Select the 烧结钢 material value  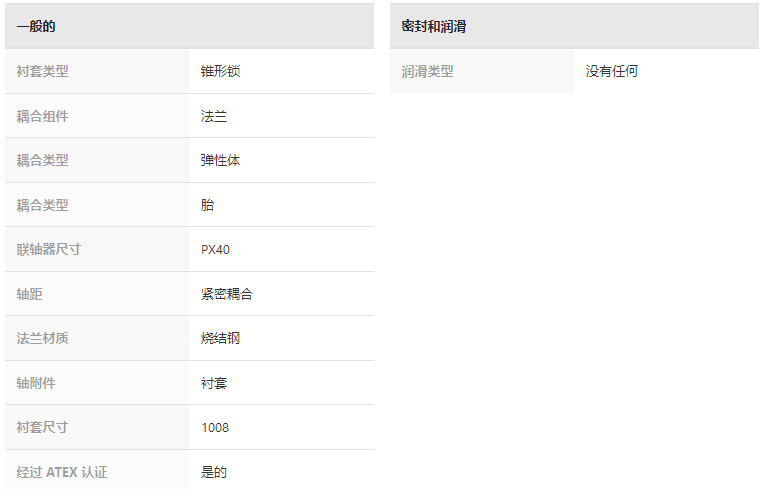click(220, 338)
